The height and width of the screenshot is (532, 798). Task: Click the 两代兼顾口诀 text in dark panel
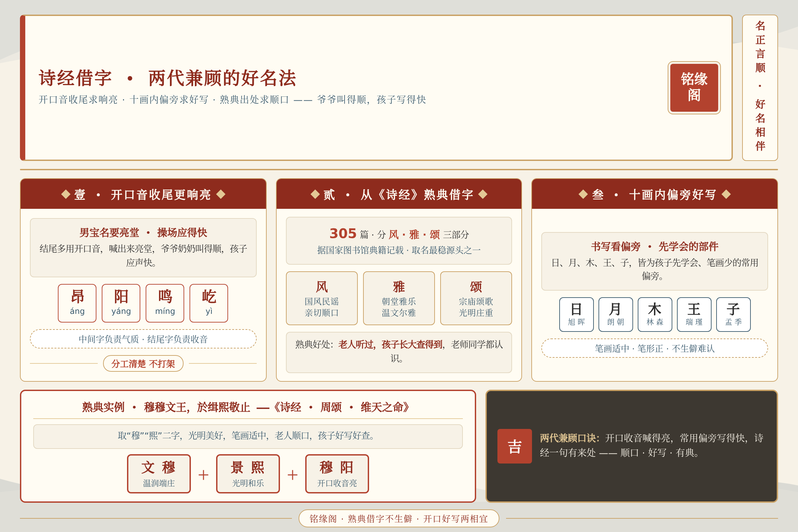click(x=651, y=445)
